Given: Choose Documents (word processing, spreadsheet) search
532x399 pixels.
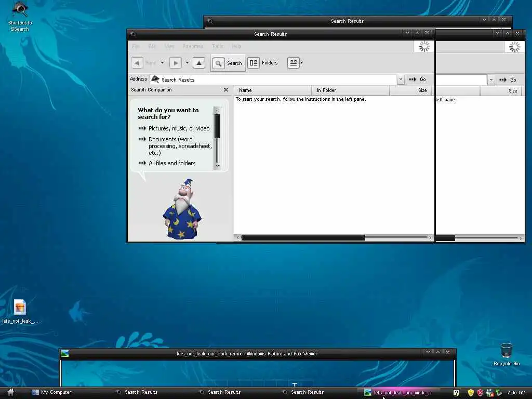Looking at the screenshot, I should (180, 146).
